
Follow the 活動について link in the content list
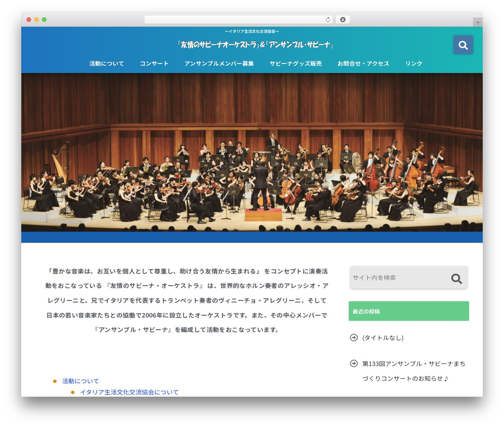[x=80, y=381]
